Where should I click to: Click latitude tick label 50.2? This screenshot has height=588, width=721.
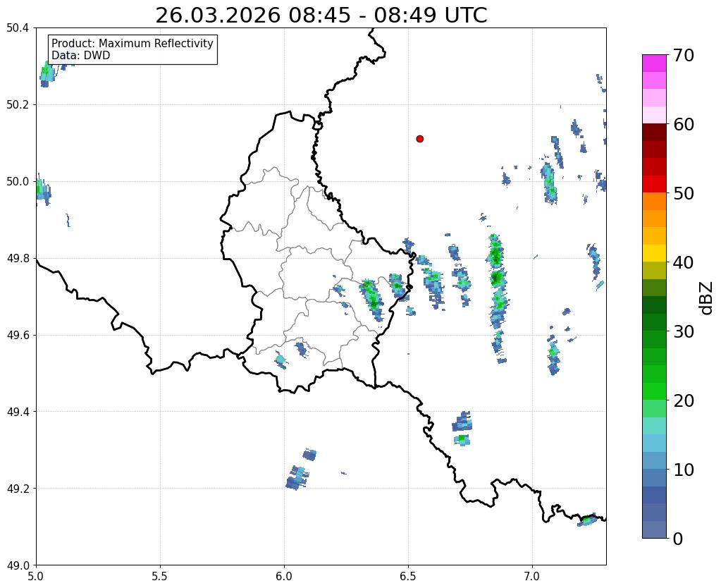[x=18, y=105]
